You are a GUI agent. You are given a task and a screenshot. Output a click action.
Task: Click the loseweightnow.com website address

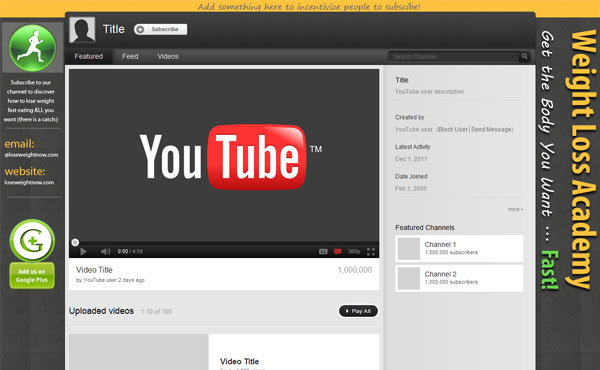coord(29,183)
